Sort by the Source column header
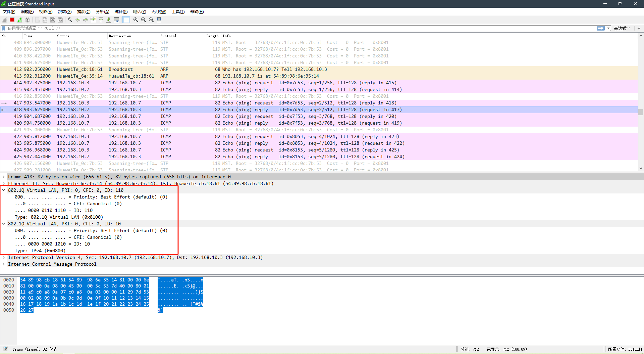The width and height of the screenshot is (644, 354). (81, 36)
